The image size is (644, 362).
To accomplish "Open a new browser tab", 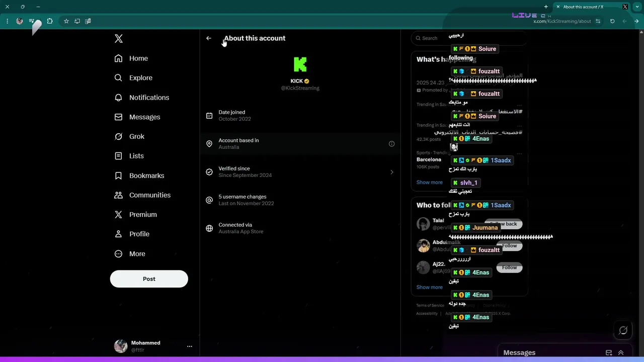I will pos(546,7).
